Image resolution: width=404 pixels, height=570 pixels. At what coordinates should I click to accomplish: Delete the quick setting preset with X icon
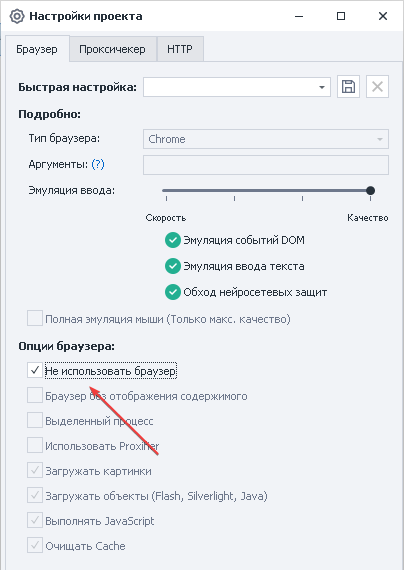pyautogui.click(x=377, y=87)
